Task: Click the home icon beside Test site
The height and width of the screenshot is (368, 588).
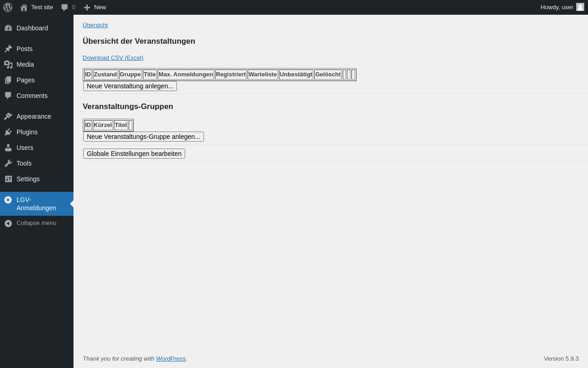Action: click(24, 7)
